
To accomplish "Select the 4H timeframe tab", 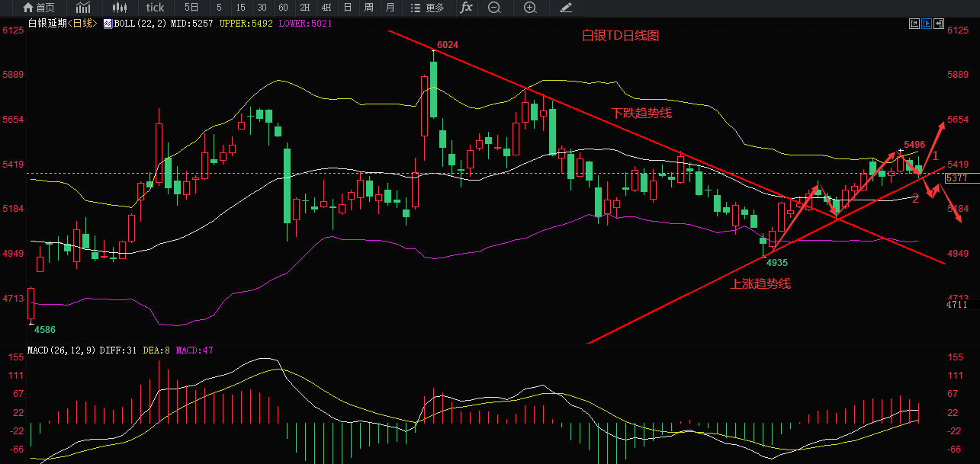I will click(326, 8).
